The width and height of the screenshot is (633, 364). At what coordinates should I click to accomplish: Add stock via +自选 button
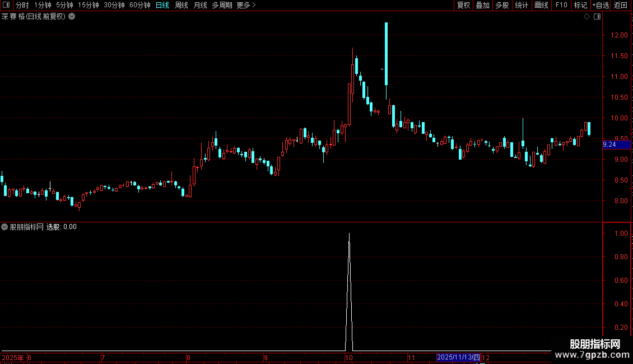coord(601,5)
